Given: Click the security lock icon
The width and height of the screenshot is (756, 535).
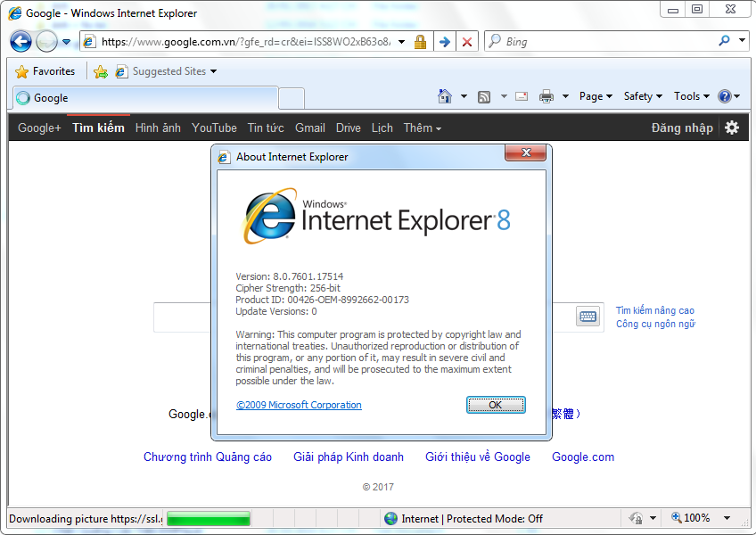Looking at the screenshot, I should tap(421, 42).
